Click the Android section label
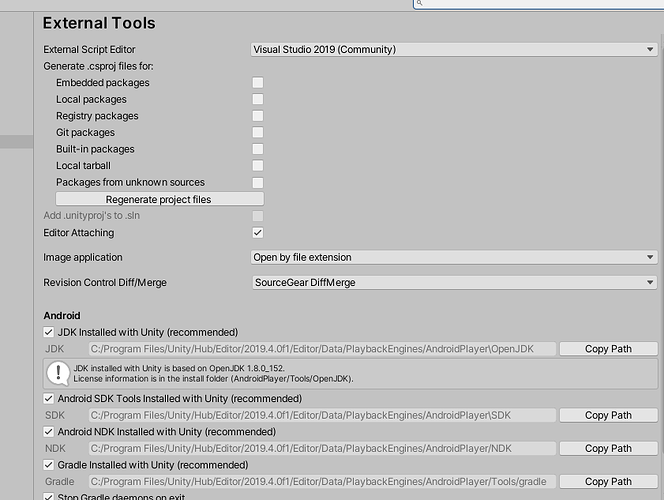The width and height of the screenshot is (664, 500). [62, 316]
